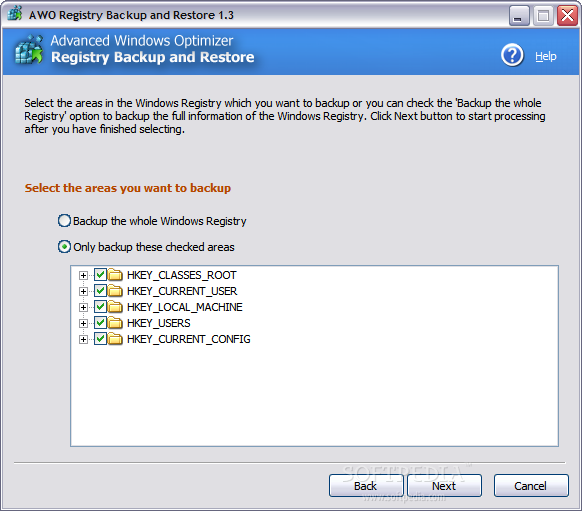Uncheck the HKEY_LOCAL_MACHINE checkbox
This screenshot has width=582, height=511.
(x=100, y=307)
